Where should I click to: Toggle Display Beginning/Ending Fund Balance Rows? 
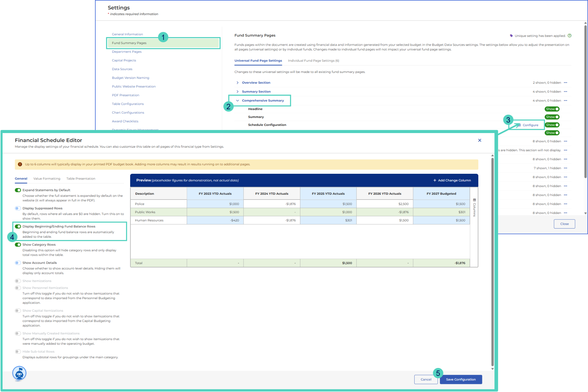coord(18,227)
